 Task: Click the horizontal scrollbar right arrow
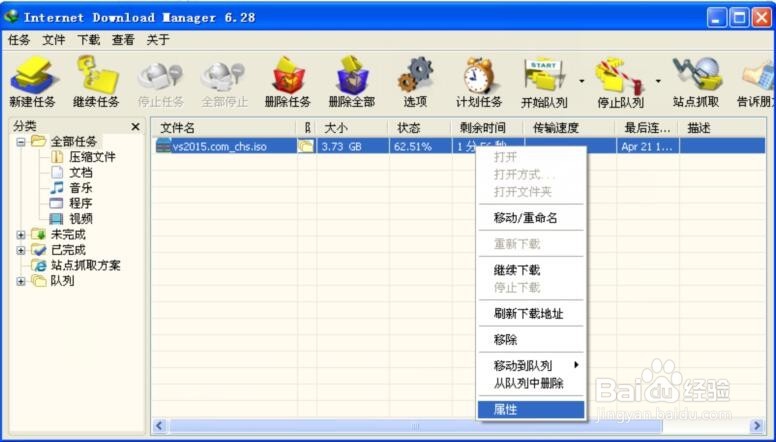coord(757,426)
